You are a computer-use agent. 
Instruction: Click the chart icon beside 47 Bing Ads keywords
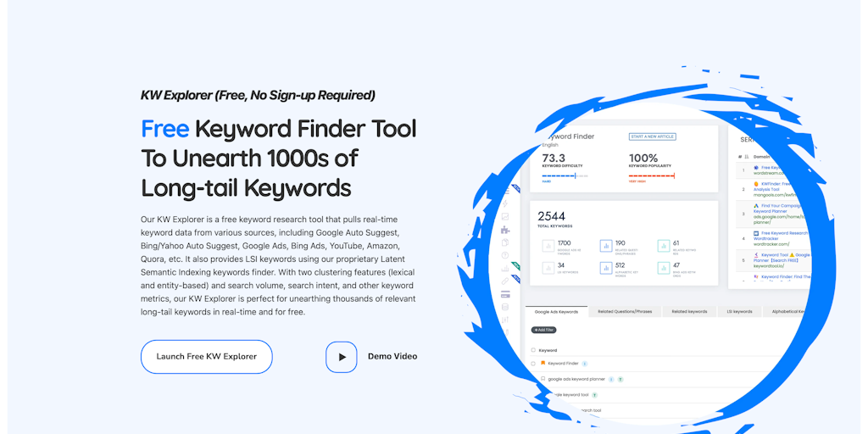[x=664, y=268]
